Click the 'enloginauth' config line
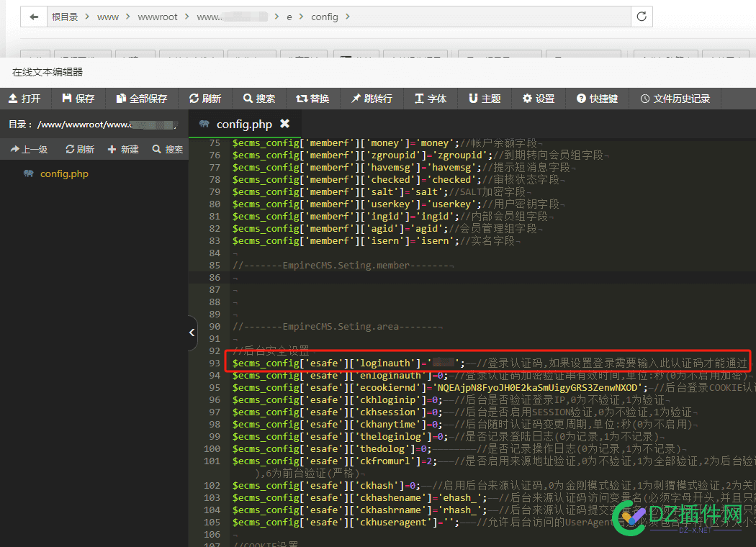 [492, 376]
